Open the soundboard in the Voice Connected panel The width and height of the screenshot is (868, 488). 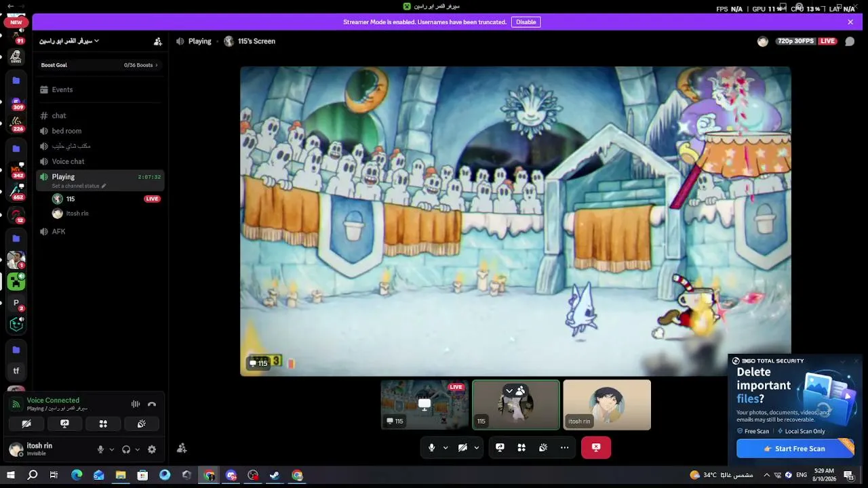(x=142, y=424)
